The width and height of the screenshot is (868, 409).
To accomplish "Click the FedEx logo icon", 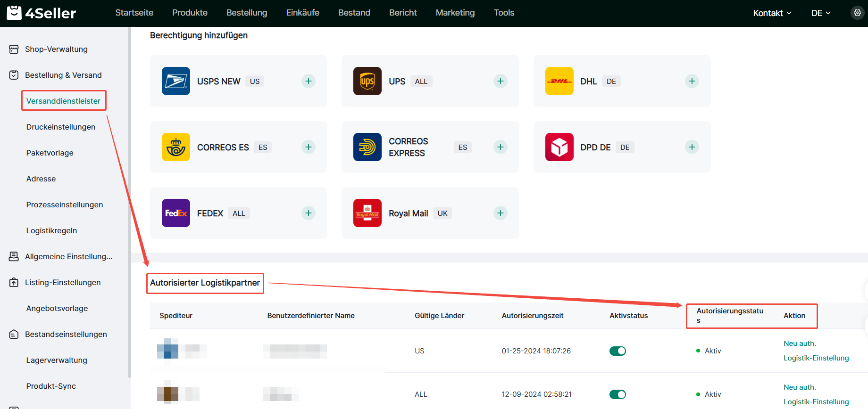I will tap(175, 213).
